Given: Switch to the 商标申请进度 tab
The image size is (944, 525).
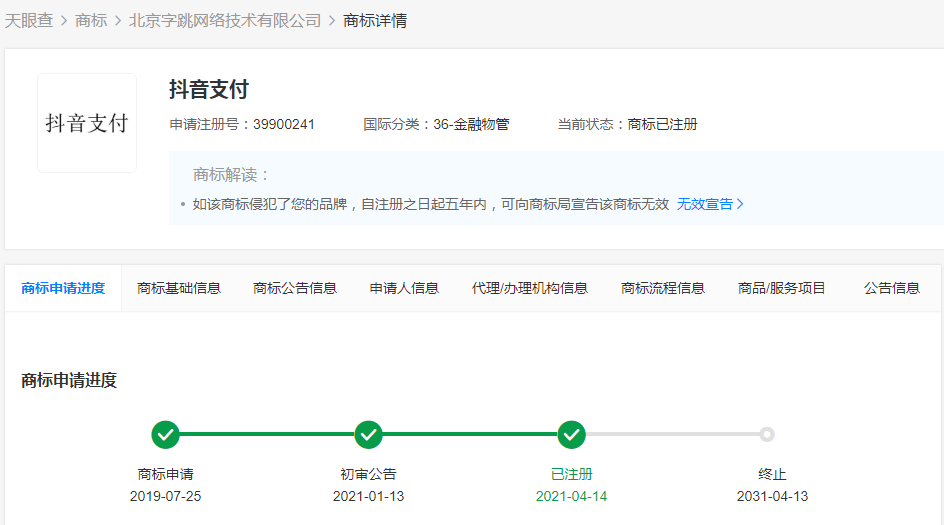Looking at the screenshot, I should point(63,288).
